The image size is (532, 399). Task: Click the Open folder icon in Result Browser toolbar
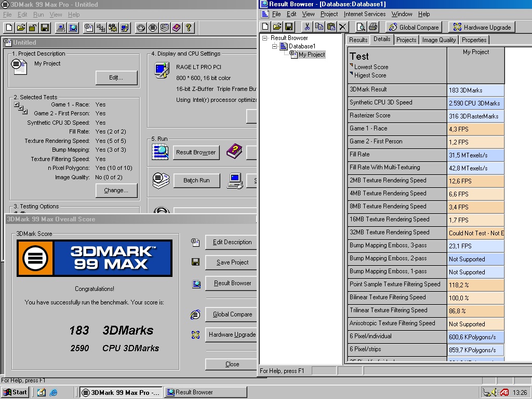point(277,27)
